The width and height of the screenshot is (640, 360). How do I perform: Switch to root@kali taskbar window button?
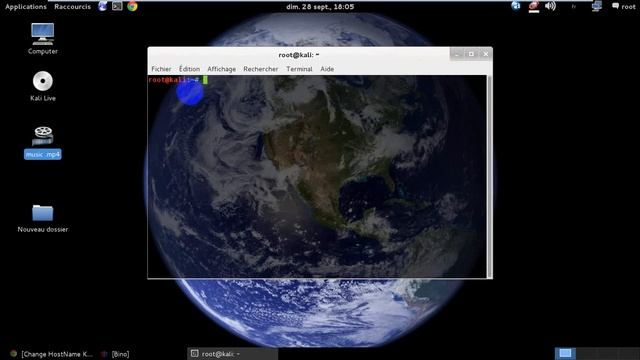click(233, 353)
